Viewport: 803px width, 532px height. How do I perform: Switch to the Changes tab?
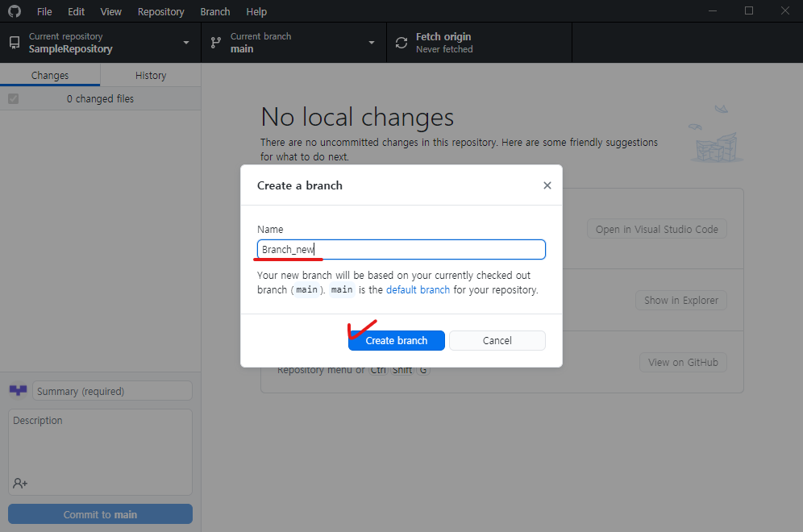[50, 75]
